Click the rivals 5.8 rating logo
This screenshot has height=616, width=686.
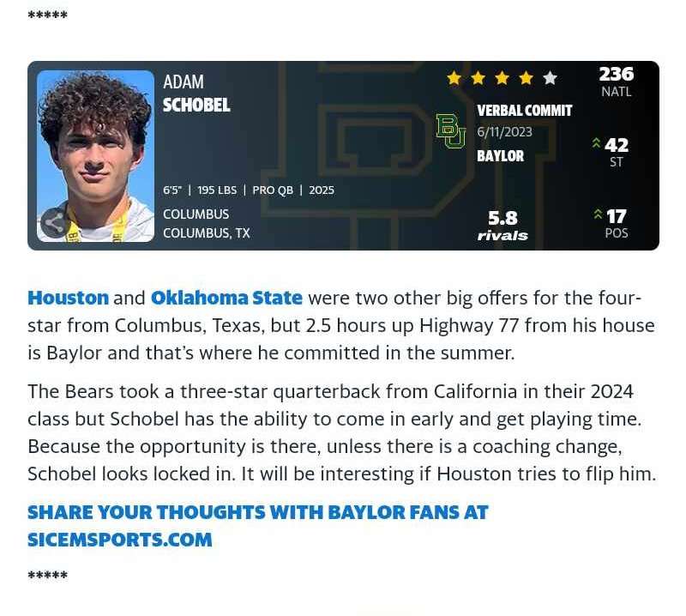coord(502,226)
